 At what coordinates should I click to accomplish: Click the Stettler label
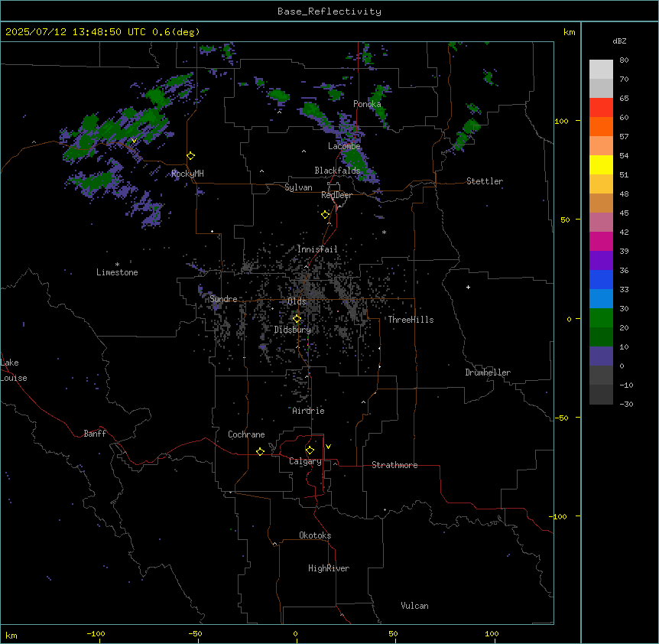pyautogui.click(x=485, y=181)
